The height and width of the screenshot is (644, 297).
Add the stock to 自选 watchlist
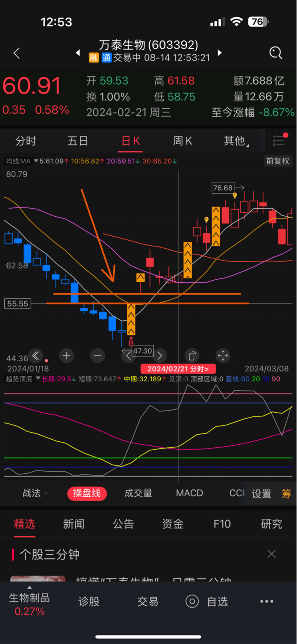[x=208, y=601]
